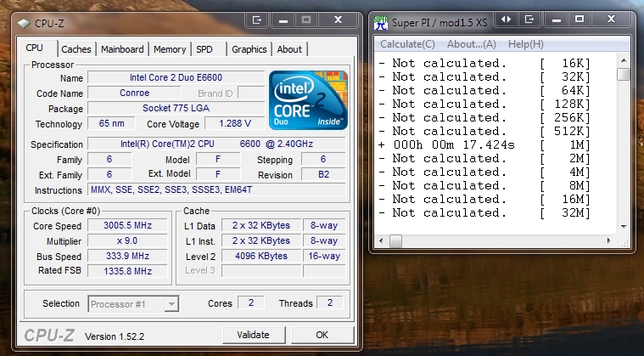Click the Name field 'Intel Core 2 Duo E6600'

176,77
